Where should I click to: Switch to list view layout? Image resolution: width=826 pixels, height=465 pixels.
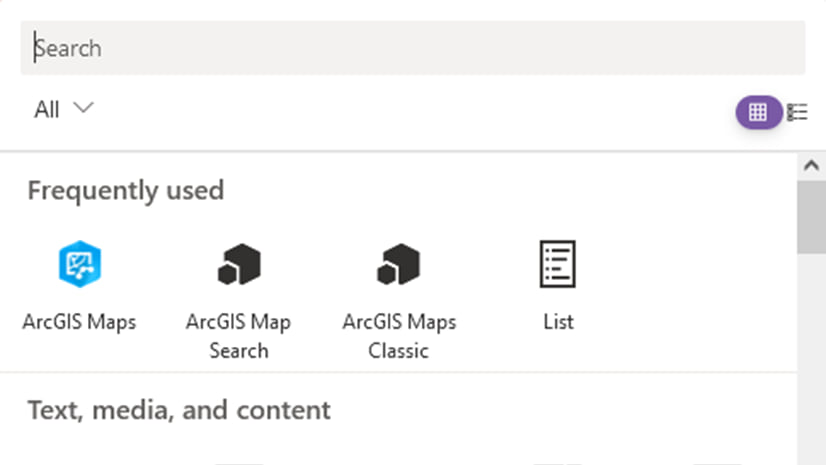(797, 113)
